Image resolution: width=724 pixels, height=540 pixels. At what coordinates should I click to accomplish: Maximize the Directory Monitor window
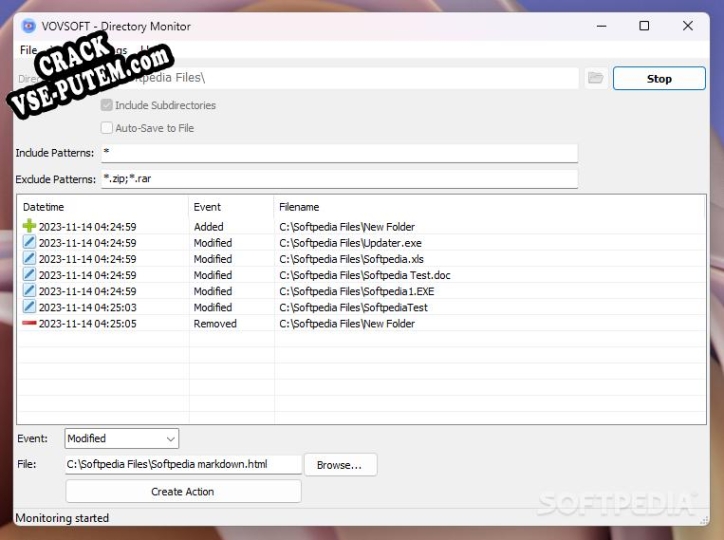coord(644,26)
